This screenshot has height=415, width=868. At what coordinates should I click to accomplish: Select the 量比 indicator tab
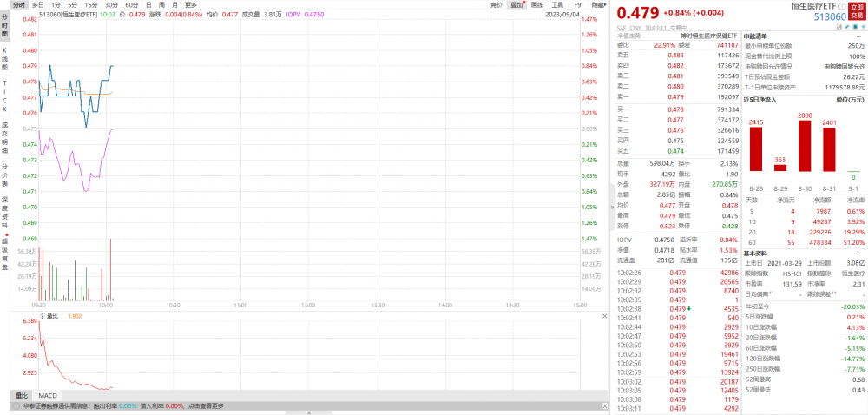click(22, 395)
